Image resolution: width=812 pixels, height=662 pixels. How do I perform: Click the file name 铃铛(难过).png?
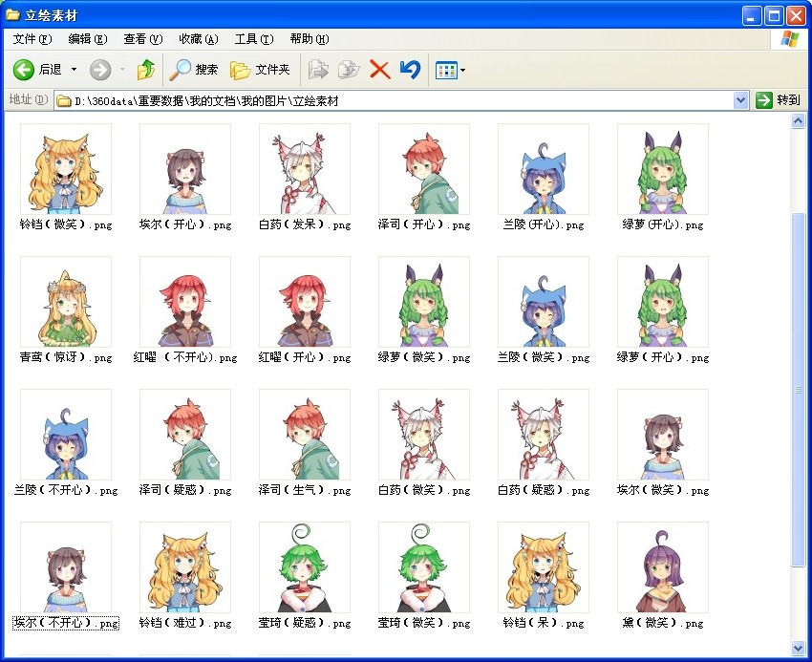[x=185, y=623]
